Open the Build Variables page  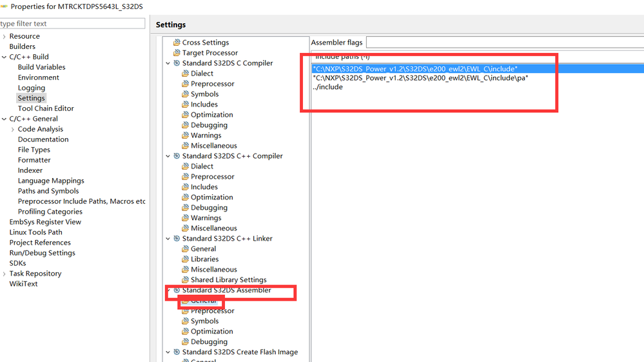(x=41, y=67)
